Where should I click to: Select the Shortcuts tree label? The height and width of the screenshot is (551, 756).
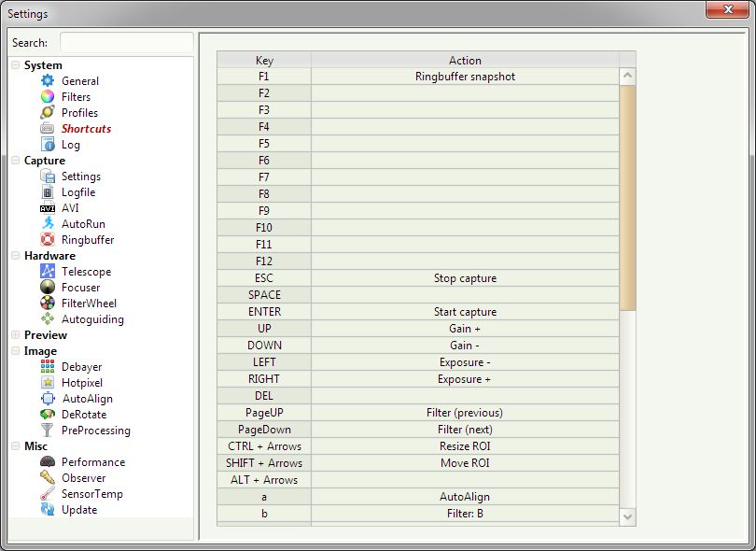pyautogui.click(x=86, y=129)
